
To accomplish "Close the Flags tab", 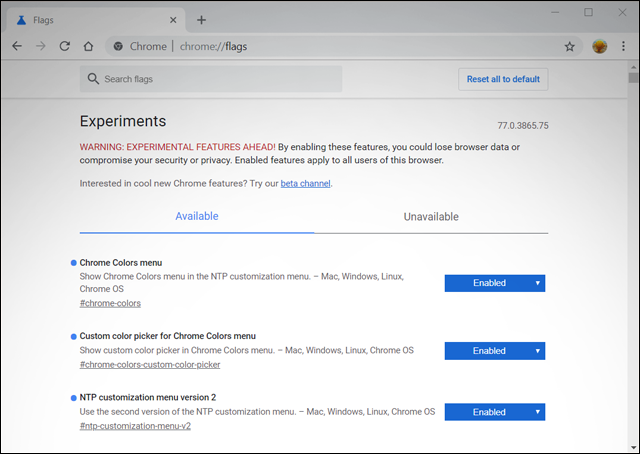I will (x=173, y=20).
